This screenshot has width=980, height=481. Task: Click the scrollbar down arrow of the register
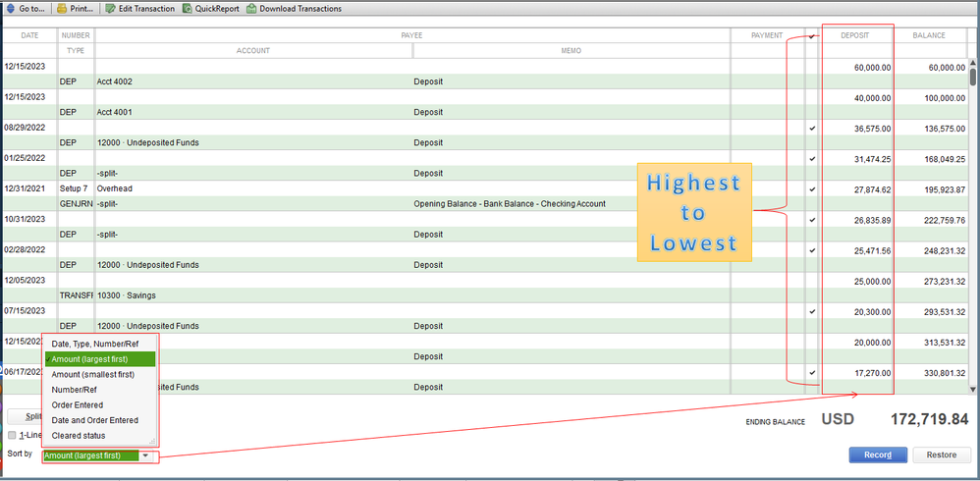pyautogui.click(x=973, y=389)
